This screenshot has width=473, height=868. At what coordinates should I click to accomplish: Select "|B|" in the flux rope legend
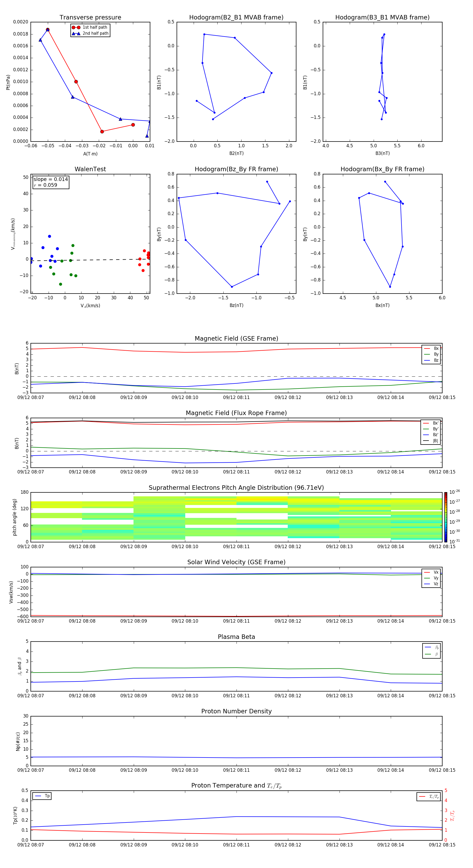click(431, 441)
